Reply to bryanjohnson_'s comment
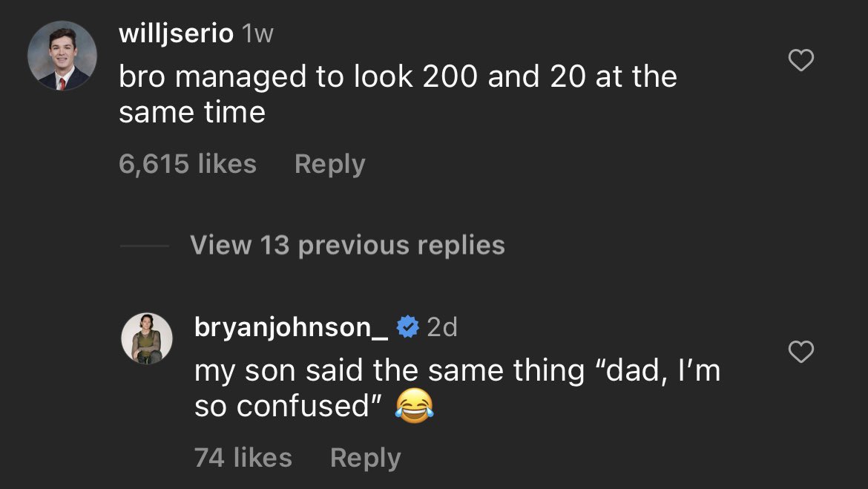Viewport: 868px width, 489px height. pyautogui.click(x=365, y=458)
